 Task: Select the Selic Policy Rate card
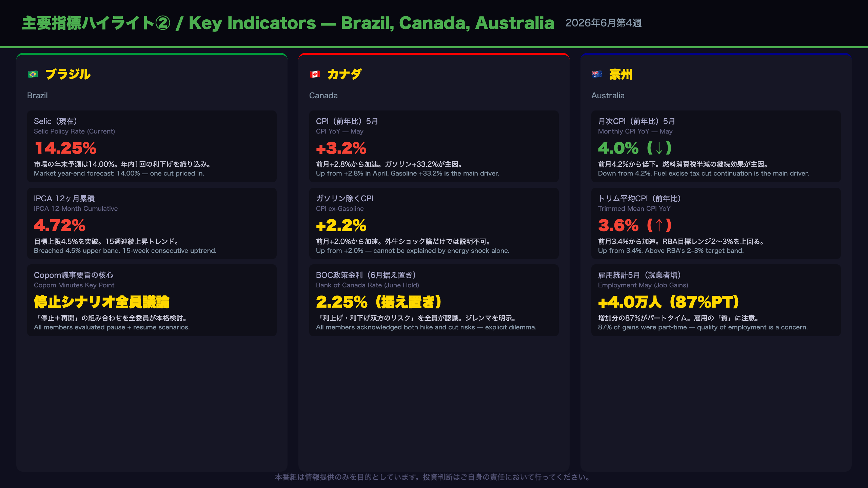coord(152,146)
